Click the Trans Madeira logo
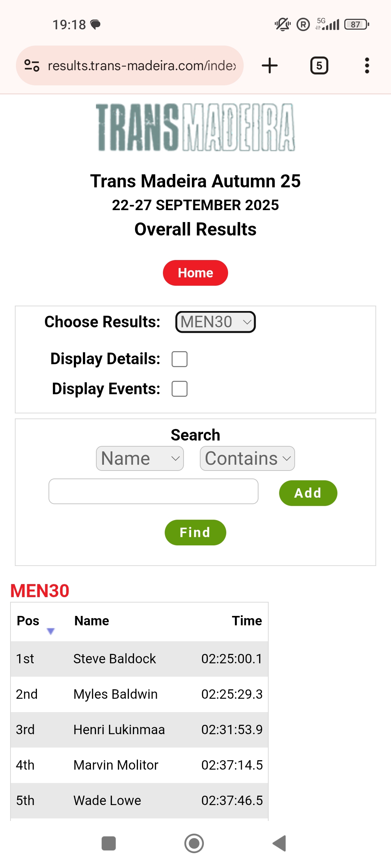391x868 pixels. pos(195,127)
